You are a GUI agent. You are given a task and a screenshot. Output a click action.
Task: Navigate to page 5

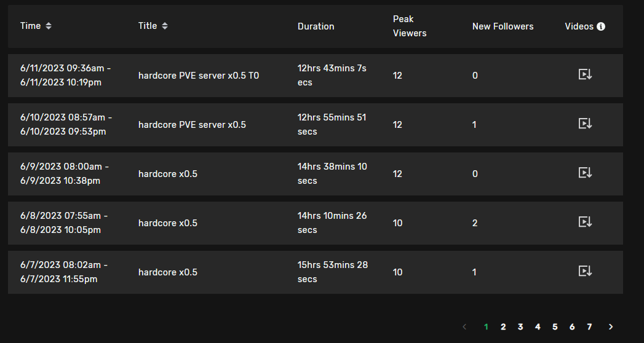tap(555, 327)
